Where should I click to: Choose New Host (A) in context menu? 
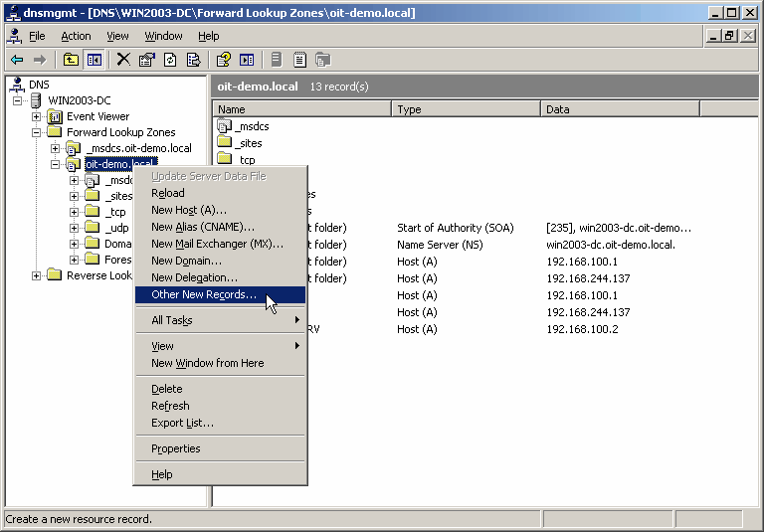click(x=189, y=210)
